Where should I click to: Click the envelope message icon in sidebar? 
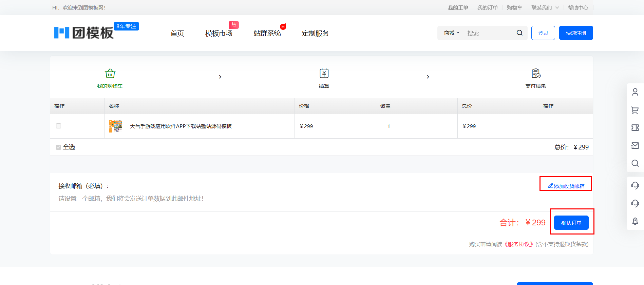635,146
